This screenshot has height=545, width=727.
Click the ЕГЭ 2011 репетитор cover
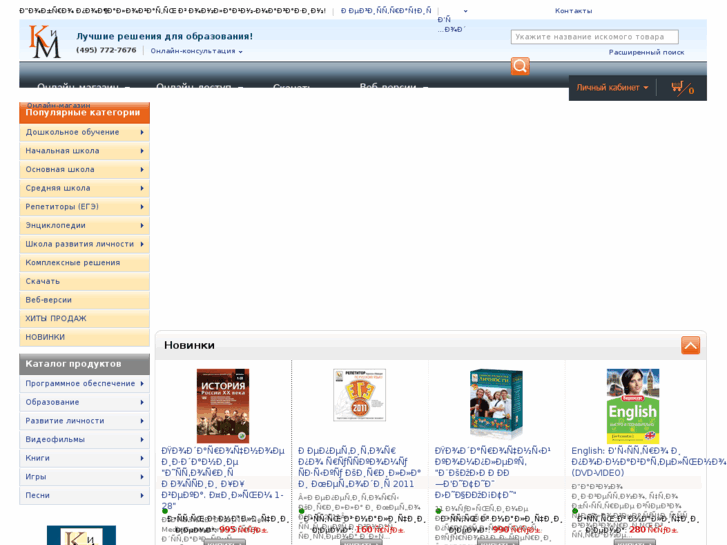pyautogui.click(x=359, y=395)
